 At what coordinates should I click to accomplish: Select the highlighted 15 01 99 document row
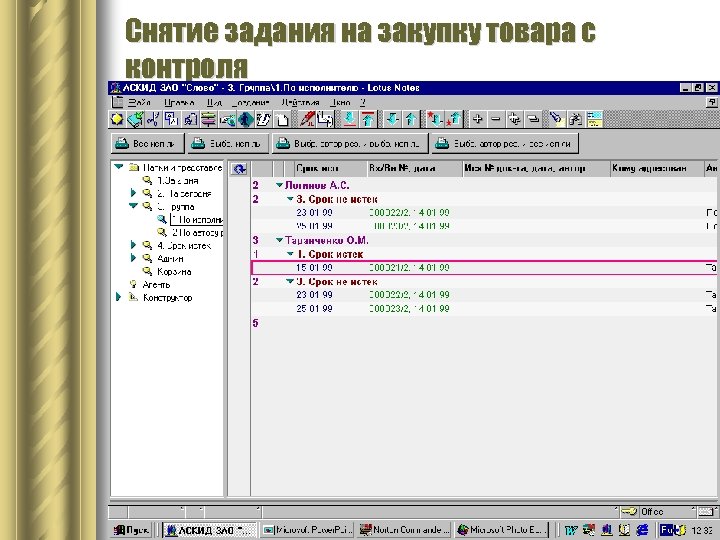[484, 268]
